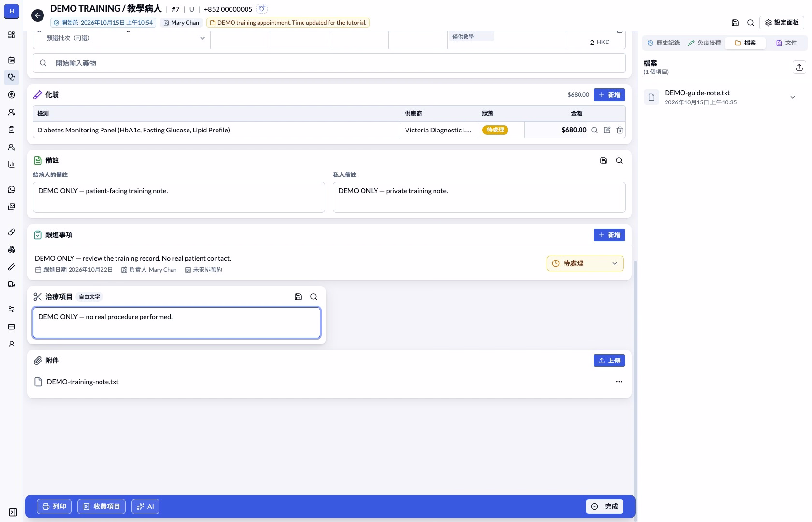Upload a file in the 檔案 panel
812x522 pixels.
coord(799,67)
